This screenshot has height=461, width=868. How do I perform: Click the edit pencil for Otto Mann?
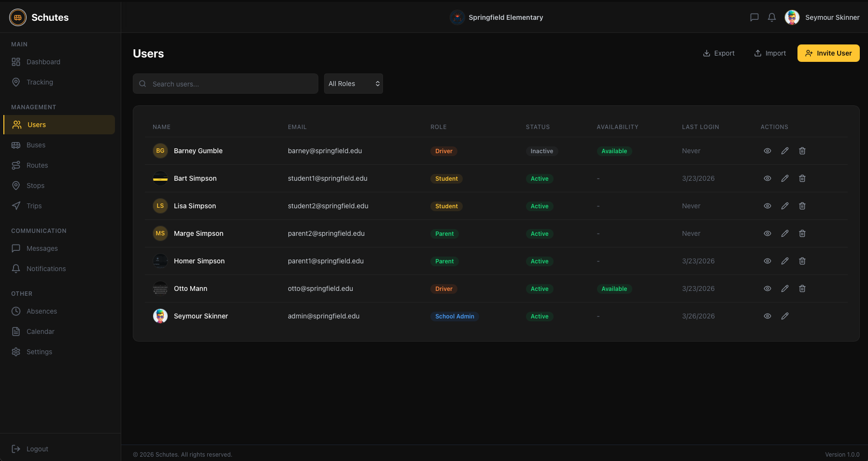(785, 288)
